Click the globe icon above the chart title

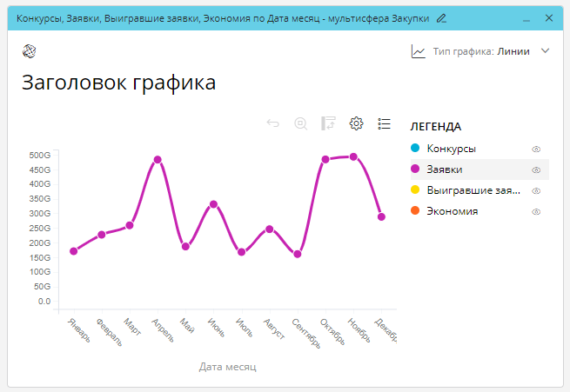pos(29,51)
